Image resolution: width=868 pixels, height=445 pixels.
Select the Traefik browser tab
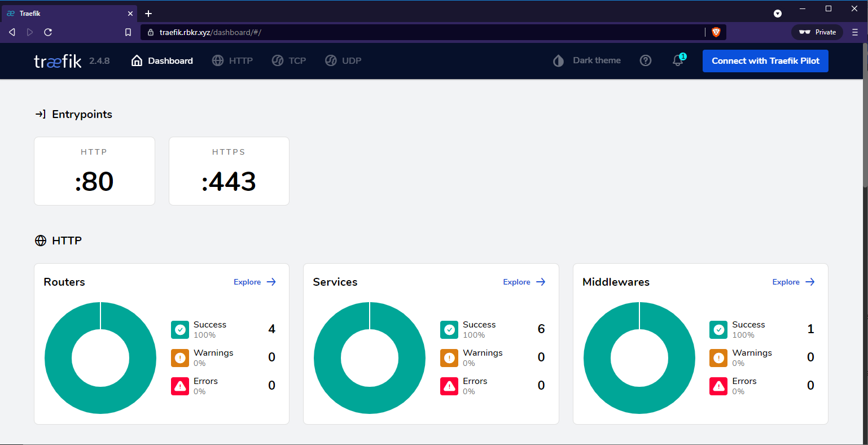point(69,14)
